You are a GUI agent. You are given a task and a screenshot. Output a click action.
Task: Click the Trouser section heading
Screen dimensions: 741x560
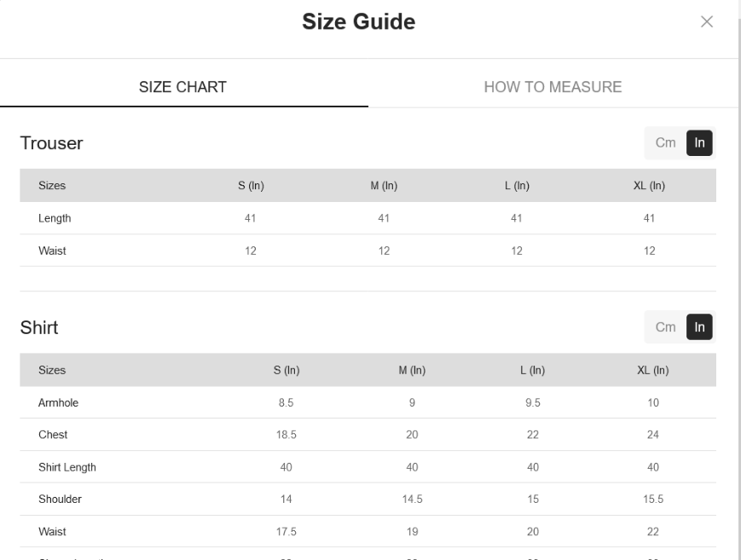point(51,143)
